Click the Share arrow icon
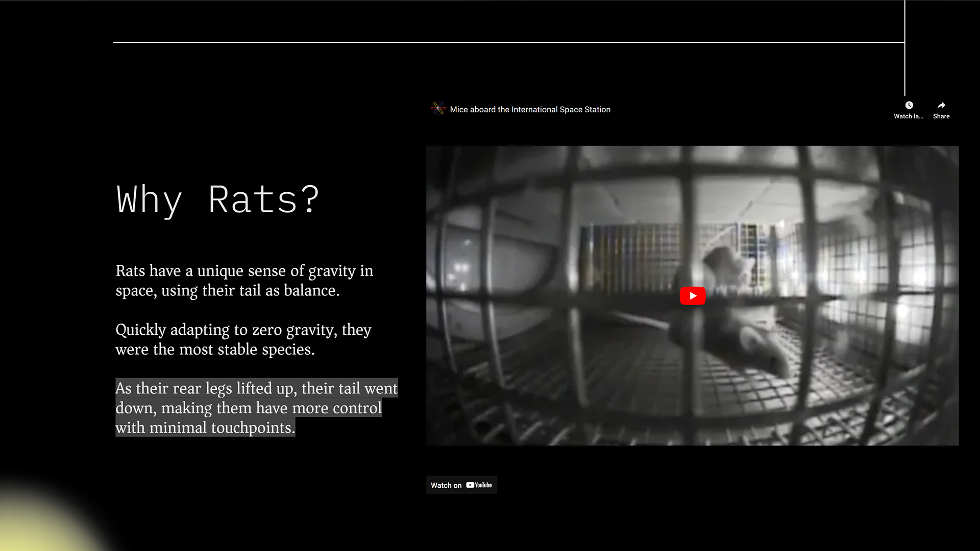 [941, 105]
